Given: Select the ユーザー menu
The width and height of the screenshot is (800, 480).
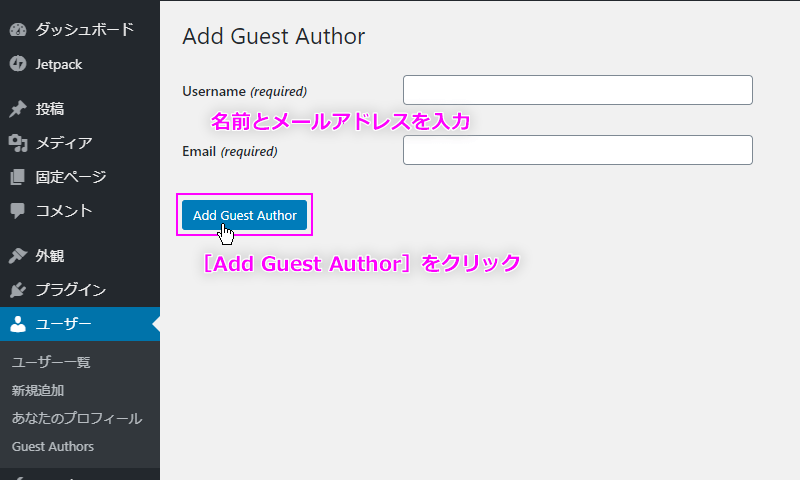Looking at the screenshot, I should [80, 324].
